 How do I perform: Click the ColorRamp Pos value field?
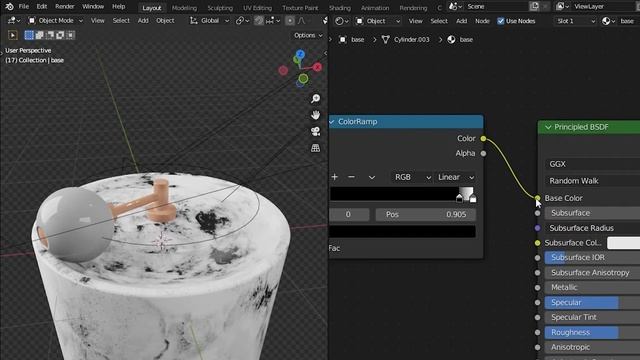425,215
